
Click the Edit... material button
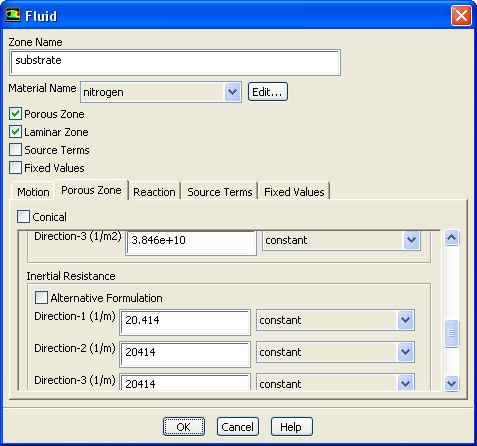(x=267, y=92)
